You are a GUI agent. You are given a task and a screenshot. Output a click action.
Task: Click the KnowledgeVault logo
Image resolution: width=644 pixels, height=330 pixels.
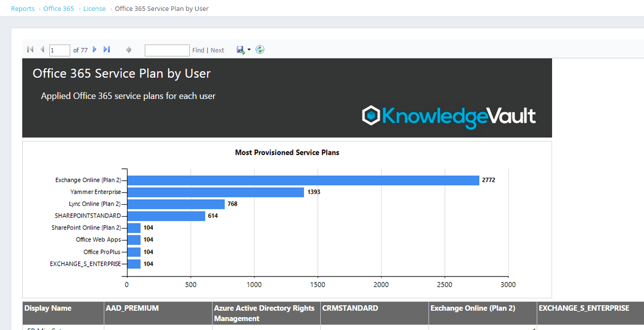tap(449, 116)
